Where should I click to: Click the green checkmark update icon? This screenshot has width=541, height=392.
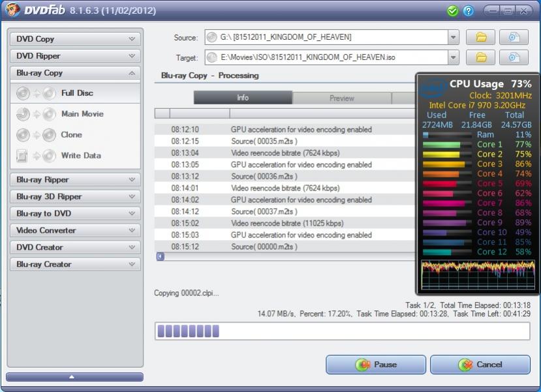pos(452,11)
